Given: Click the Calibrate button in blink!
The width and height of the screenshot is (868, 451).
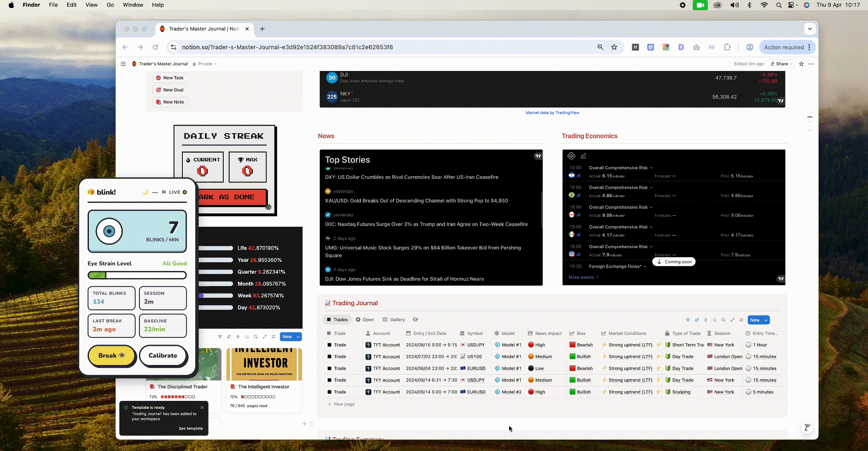Looking at the screenshot, I should [163, 355].
